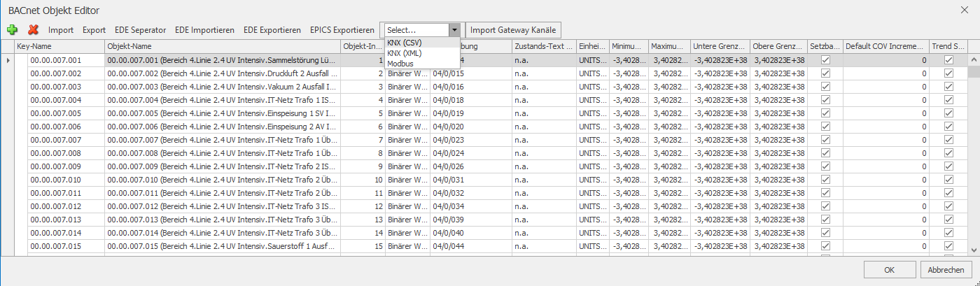The image size is (980, 286).
Task: Click the red X delete object icon
Action: click(33, 30)
